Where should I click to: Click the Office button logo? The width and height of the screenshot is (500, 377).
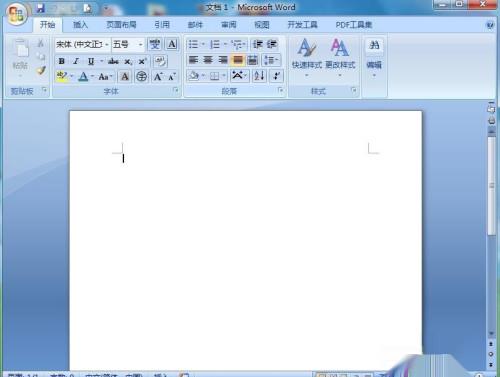pyautogui.click(x=16, y=14)
